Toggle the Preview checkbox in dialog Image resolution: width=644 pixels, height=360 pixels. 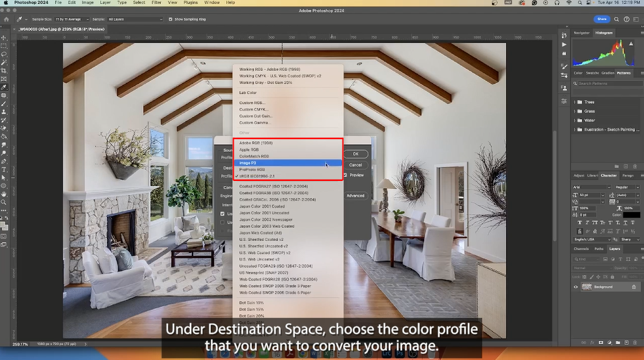345,175
